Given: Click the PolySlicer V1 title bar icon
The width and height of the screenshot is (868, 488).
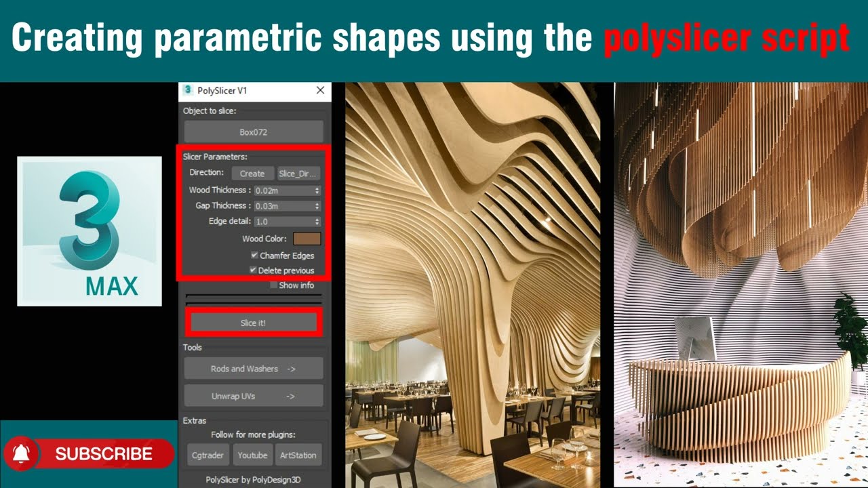Looking at the screenshot, I should click(188, 90).
